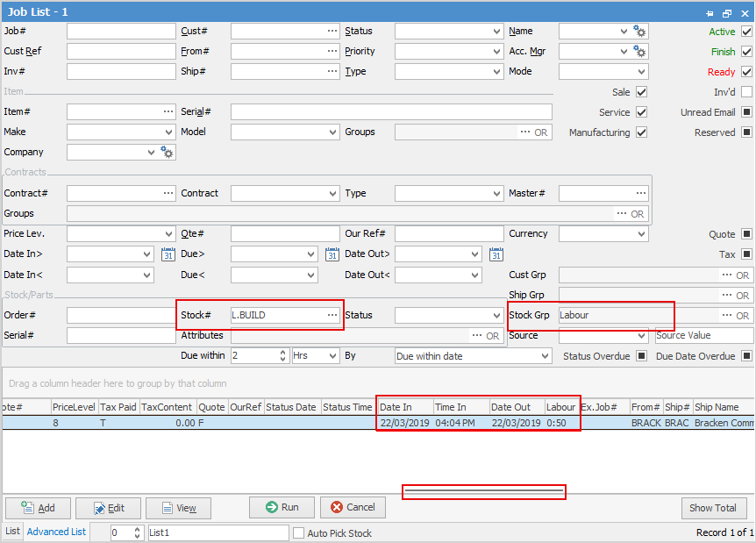This screenshot has height=543, width=756.
Task: Open the Due> calendar picker icon
Action: tap(332, 254)
